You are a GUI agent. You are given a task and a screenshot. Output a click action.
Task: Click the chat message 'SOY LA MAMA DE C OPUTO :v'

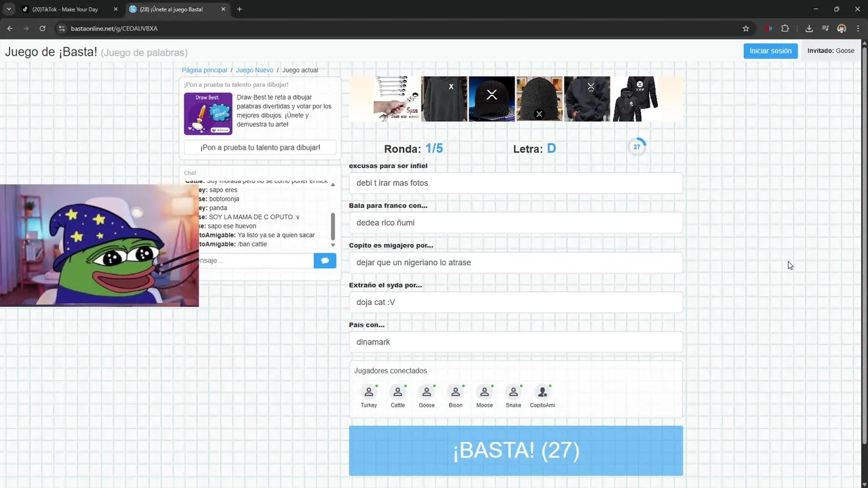pyautogui.click(x=254, y=217)
